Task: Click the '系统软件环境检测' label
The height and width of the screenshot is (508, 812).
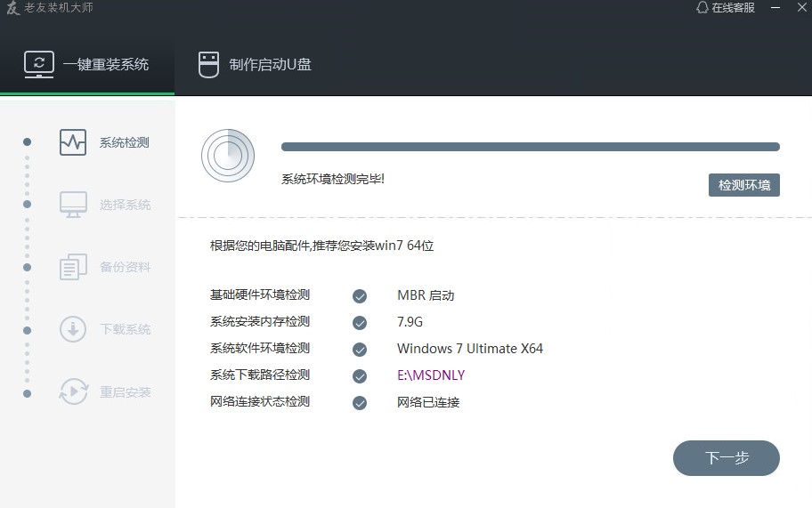Action: point(259,348)
